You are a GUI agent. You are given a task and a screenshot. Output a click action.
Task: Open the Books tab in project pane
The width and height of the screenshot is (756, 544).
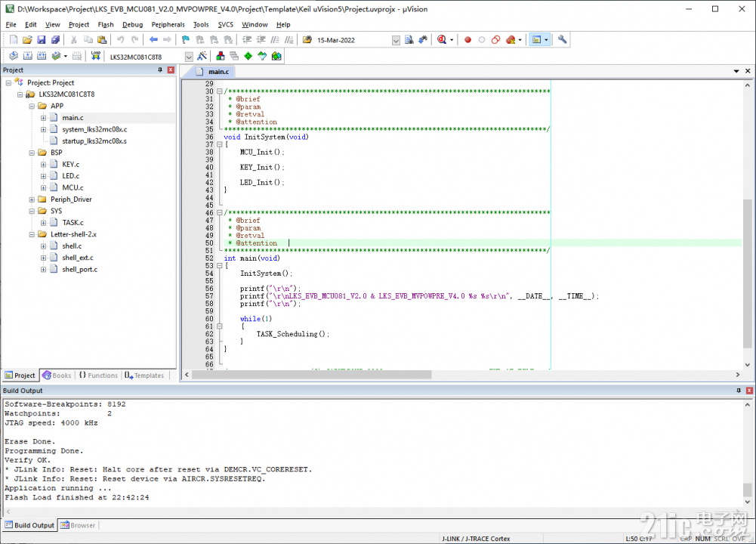(57, 376)
